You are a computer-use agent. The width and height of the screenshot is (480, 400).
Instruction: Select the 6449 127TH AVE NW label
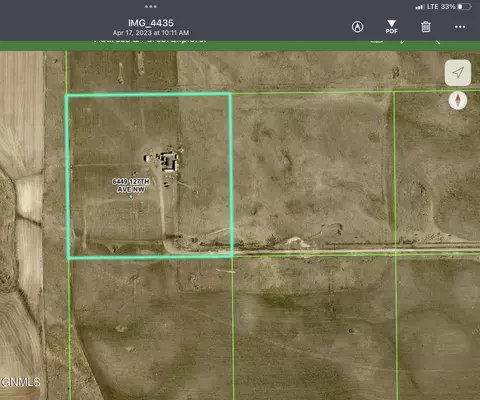point(131,185)
